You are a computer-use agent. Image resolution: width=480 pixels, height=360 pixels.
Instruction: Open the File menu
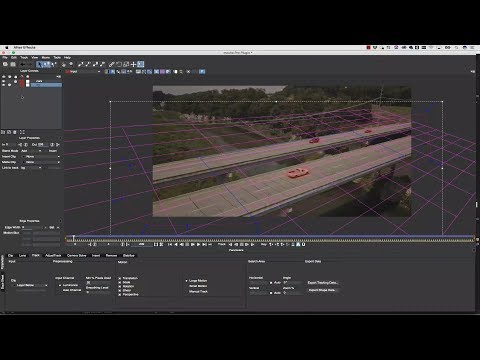(x=5, y=57)
